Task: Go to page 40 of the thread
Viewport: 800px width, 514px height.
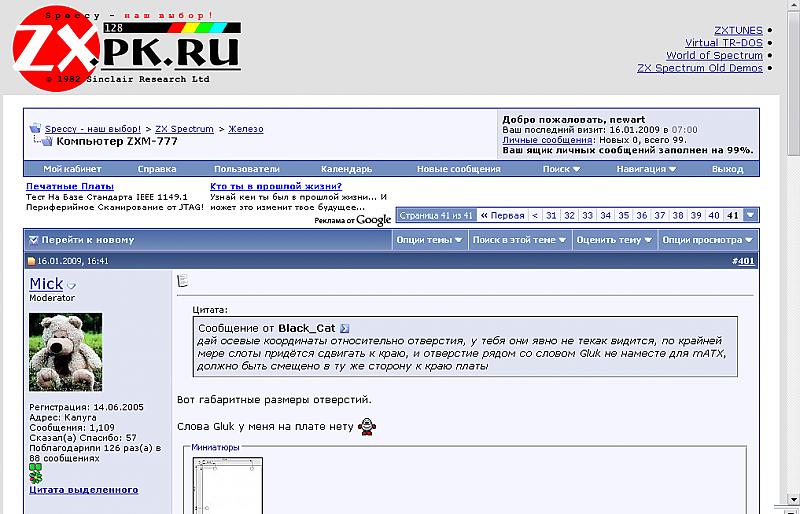Action: click(714, 215)
